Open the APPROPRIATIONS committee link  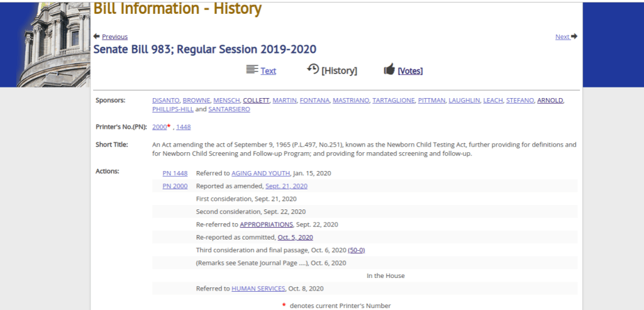pos(266,224)
